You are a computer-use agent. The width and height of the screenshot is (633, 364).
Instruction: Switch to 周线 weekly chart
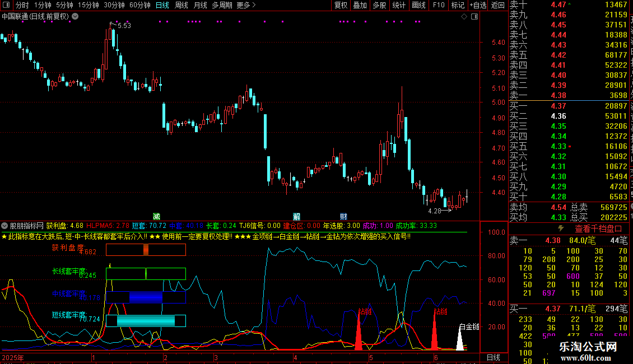181,5
